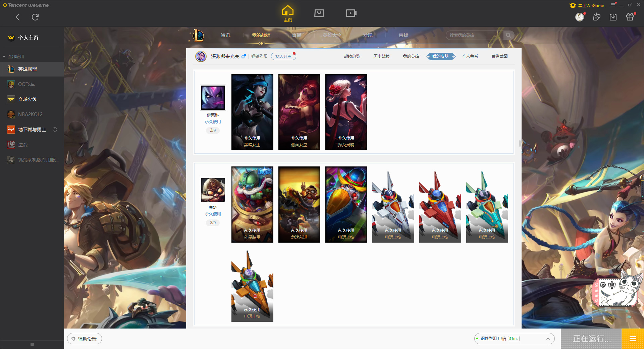Click the friends chat icon
This screenshot has width=644, height=349.
click(596, 17)
